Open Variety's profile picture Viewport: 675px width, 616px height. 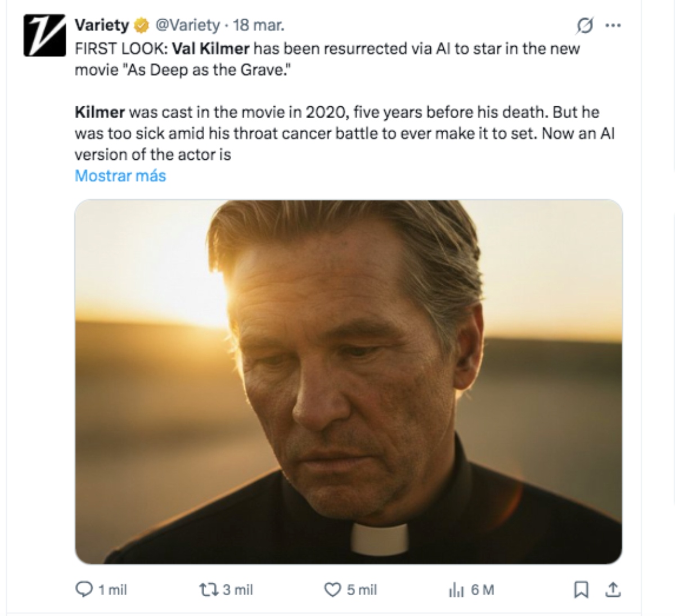pos(43,34)
